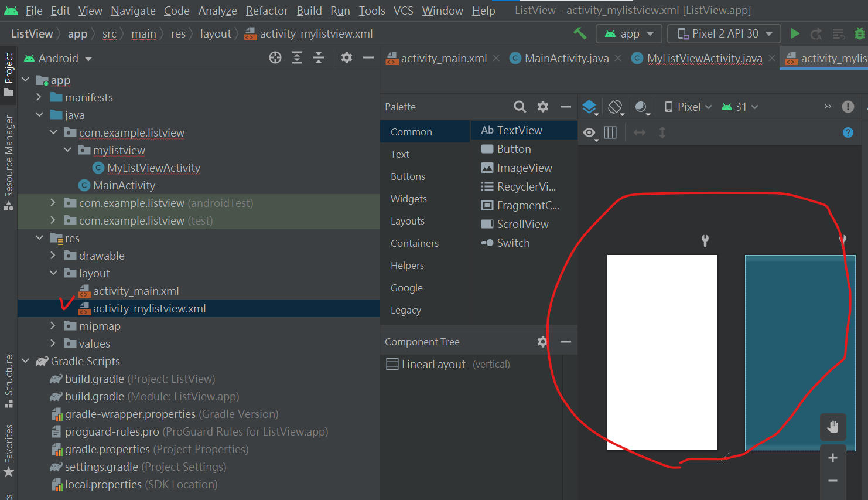868x500 pixels.
Task: Show warnings and errors icon in designer
Action: tap(848, 107)
